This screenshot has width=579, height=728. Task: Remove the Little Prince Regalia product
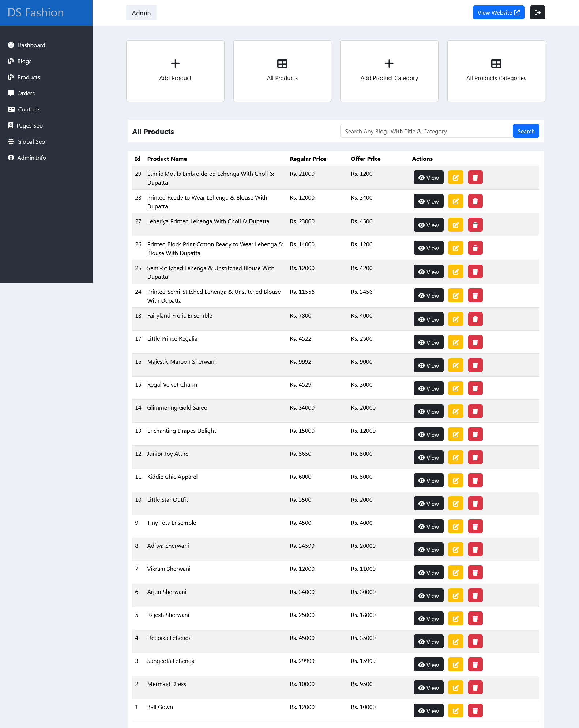pos(475,342)
